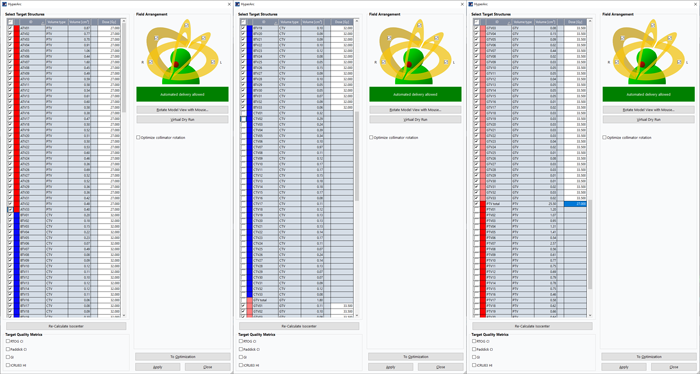This screenshot has height=374, width=700.
Task: Click Automated delivery allowed banner in left window
Action: click(x=182, y=94)
